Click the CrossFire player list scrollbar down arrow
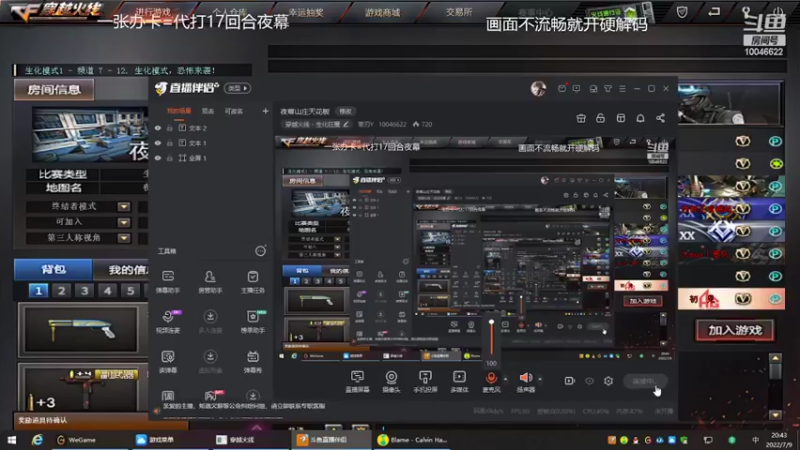 coord(776,415)
